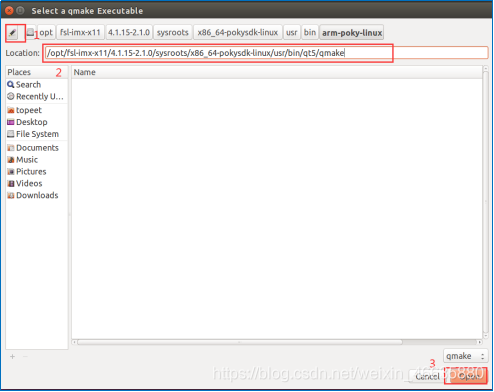Open Search in the Places sidebar
The height and width of the screenshot is (392, 494).
pyautogui.click(x=37, y=85)
